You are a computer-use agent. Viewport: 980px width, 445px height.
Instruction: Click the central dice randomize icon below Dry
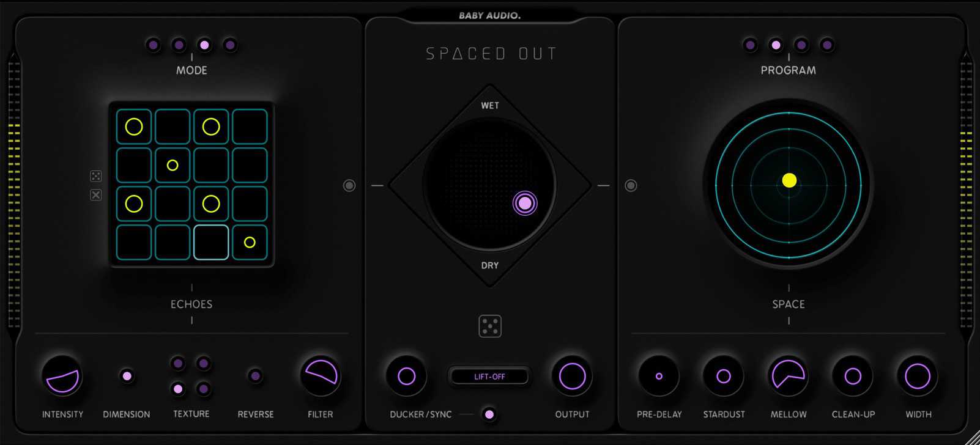(x=490, y=326)
